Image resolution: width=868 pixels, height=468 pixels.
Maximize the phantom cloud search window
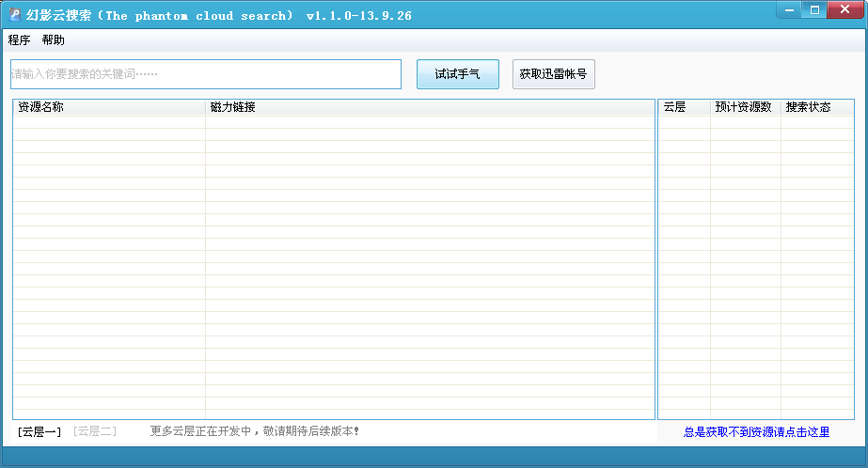[x=814, y=9]
